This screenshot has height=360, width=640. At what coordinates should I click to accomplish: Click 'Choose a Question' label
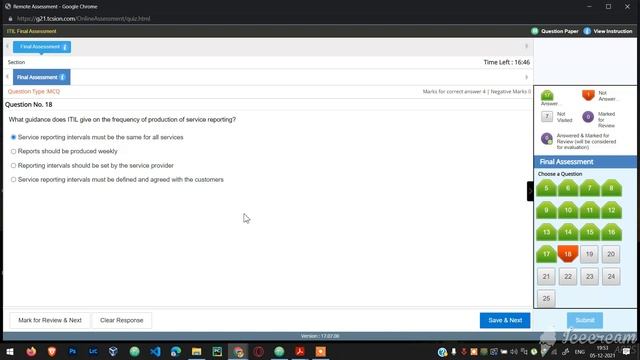tap(560, 174)
